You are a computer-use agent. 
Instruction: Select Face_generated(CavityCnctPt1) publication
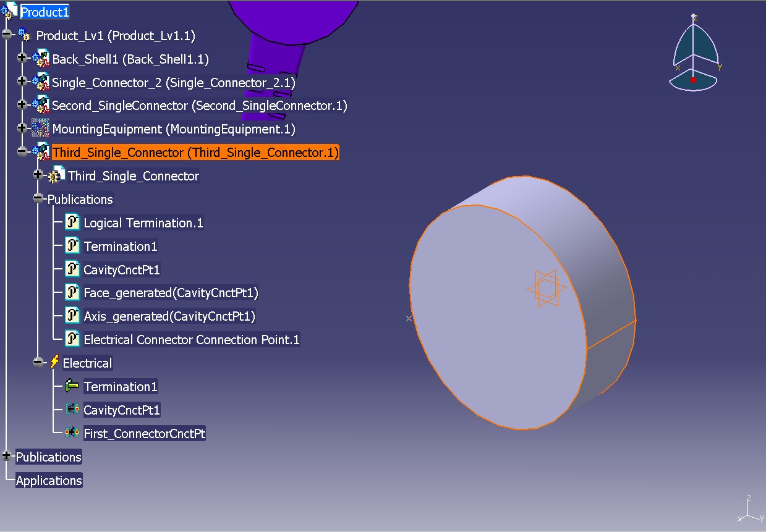[171, 293]
